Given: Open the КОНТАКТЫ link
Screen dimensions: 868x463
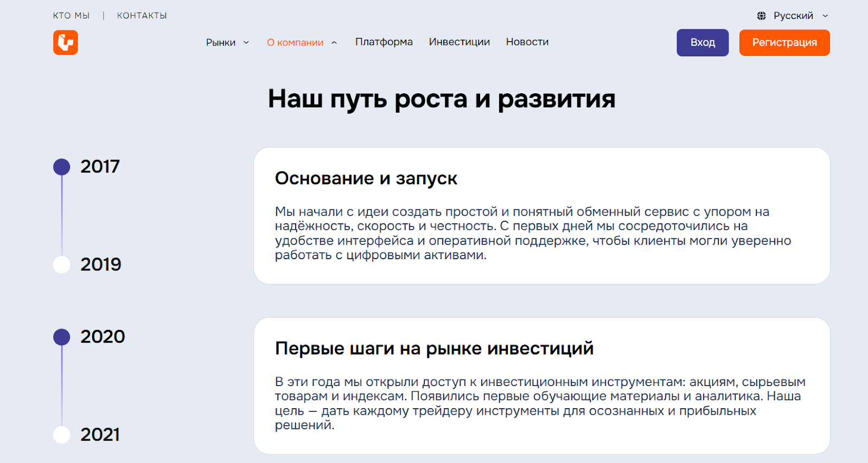Looking at the screenshot, I should coord(142,16).
